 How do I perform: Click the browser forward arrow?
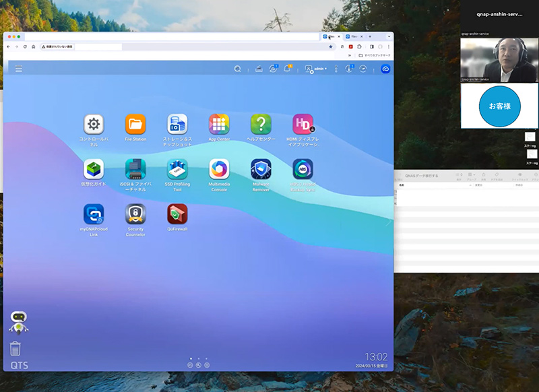[16, 46]
